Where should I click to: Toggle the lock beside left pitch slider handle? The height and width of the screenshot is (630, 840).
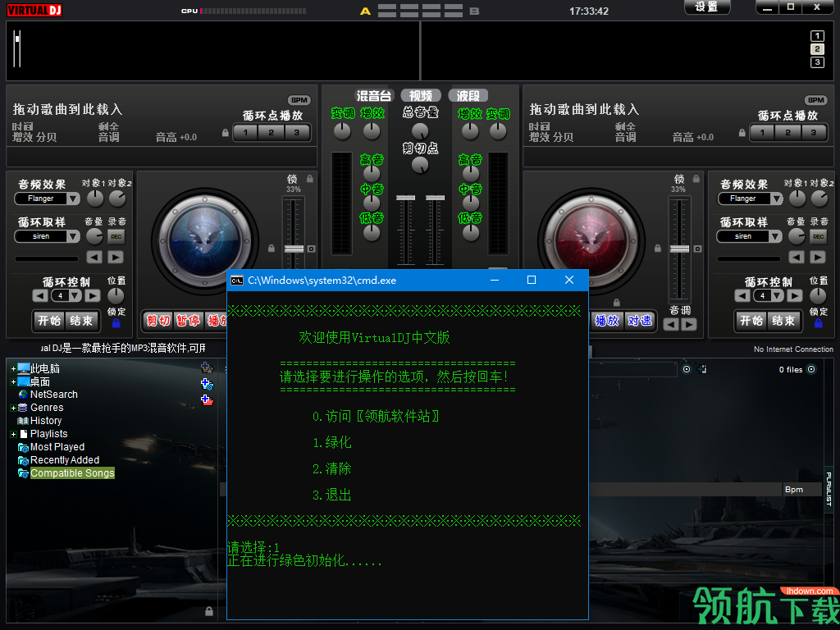tap(272, 249)
